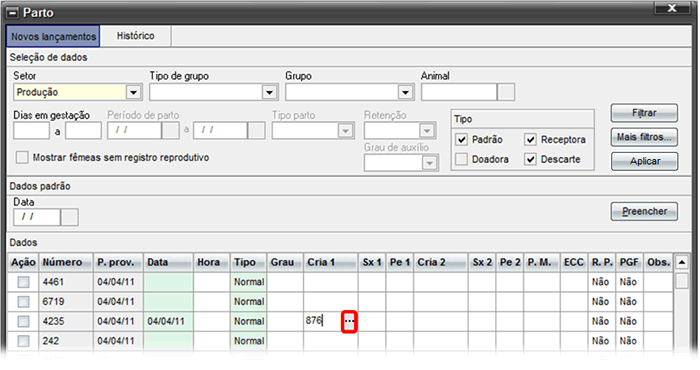The height and width of the screenshot is (370, 700).
Task: Click the Data column header
Action: pos(168,262)
